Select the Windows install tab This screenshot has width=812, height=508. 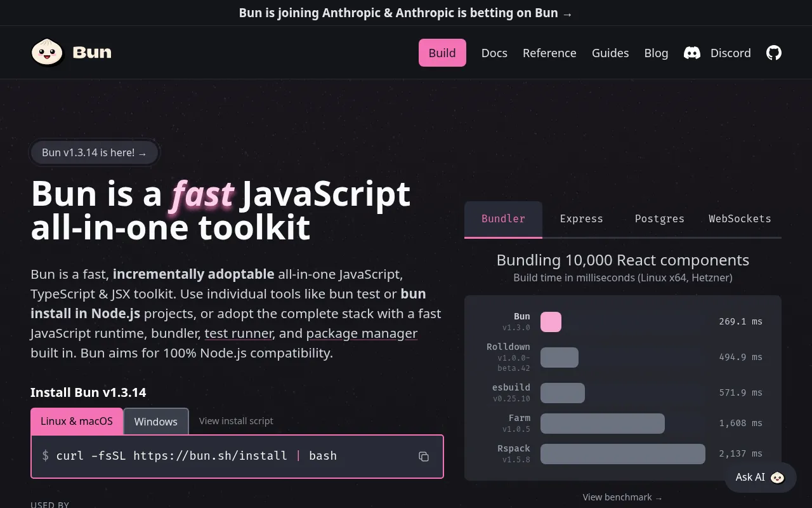156,422
